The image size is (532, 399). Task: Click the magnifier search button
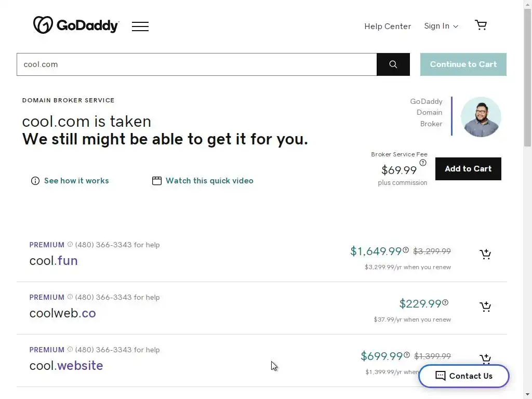pos(393,64)
